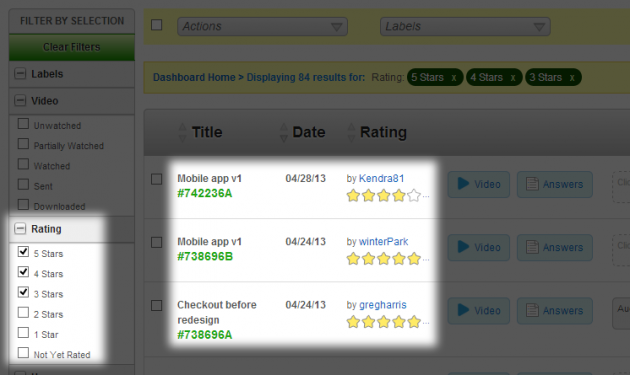Play Video for gregharris's test
Viewport: 630px width, 375px height.
click(x=479, y=311)
